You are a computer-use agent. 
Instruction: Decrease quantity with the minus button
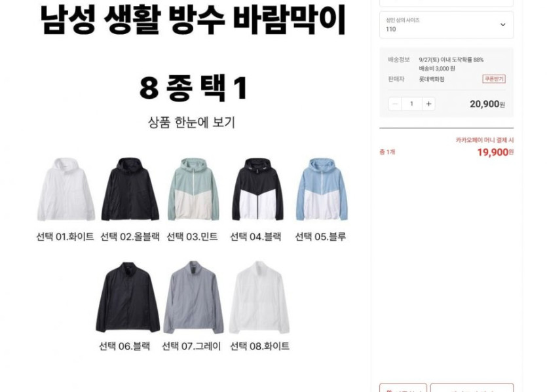[x=395, y=104]
